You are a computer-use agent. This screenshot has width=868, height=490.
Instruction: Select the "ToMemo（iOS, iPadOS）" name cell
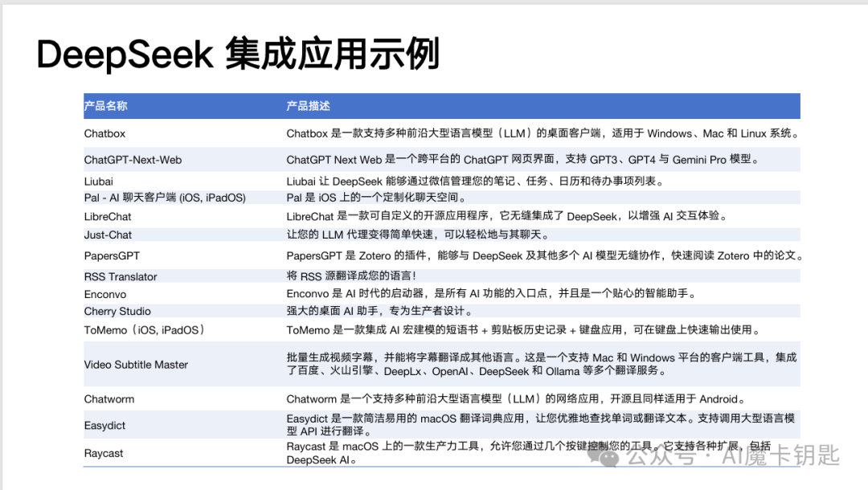coord(145,329)
